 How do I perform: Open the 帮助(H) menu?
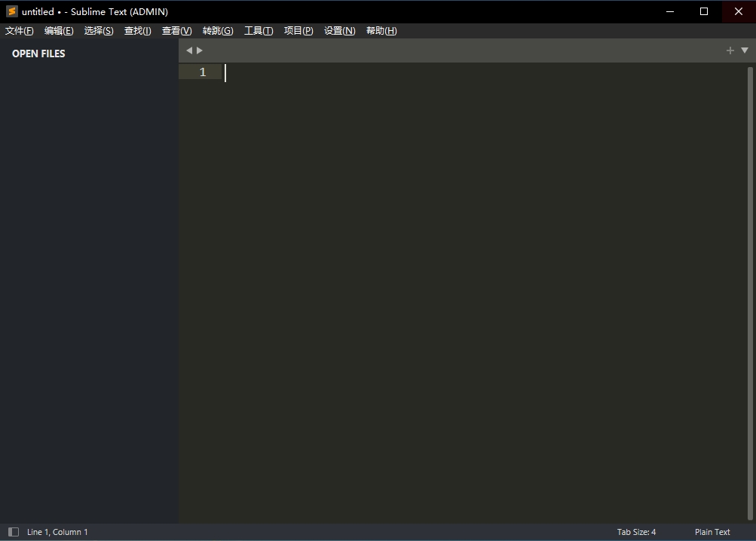pyautogui.click(x=381, y=31)
